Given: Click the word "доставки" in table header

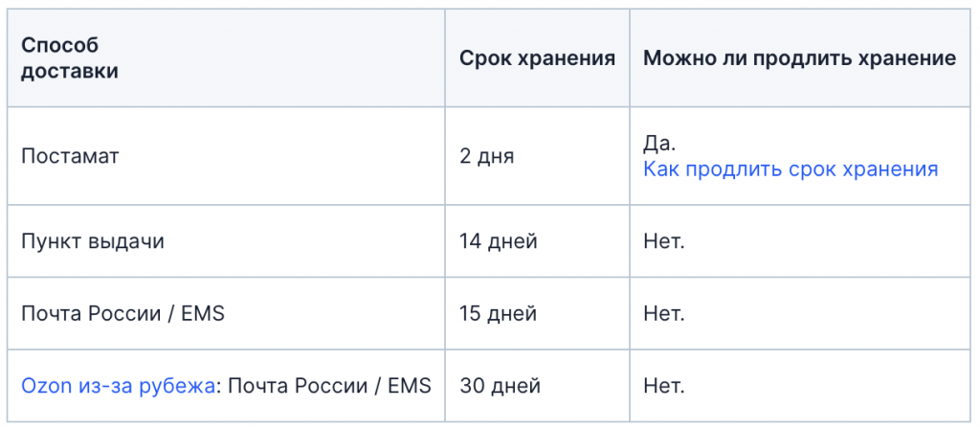Looking at the screenshot, I should (70, 72).
